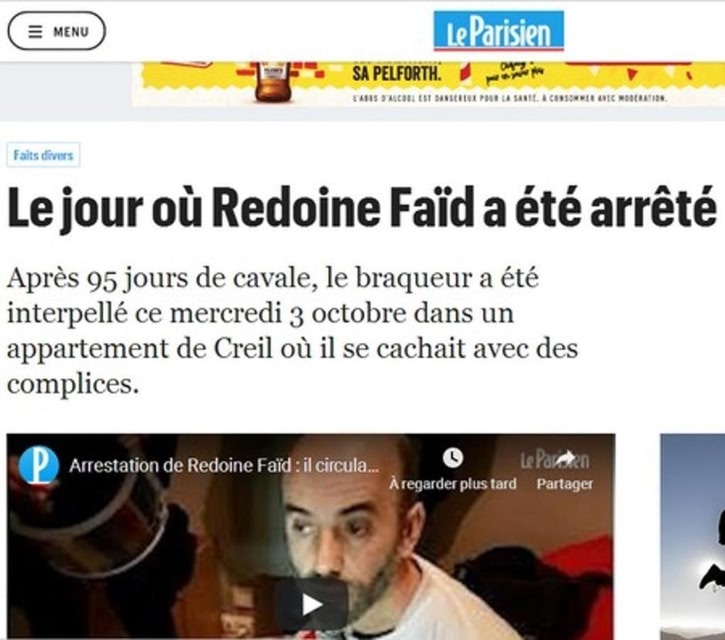
Task: Click the alcohol warning text in the ad
Action: click(509, 98)
